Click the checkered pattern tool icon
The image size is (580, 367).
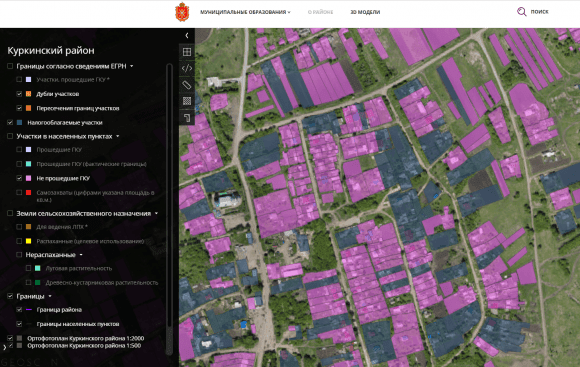[187, 101]
